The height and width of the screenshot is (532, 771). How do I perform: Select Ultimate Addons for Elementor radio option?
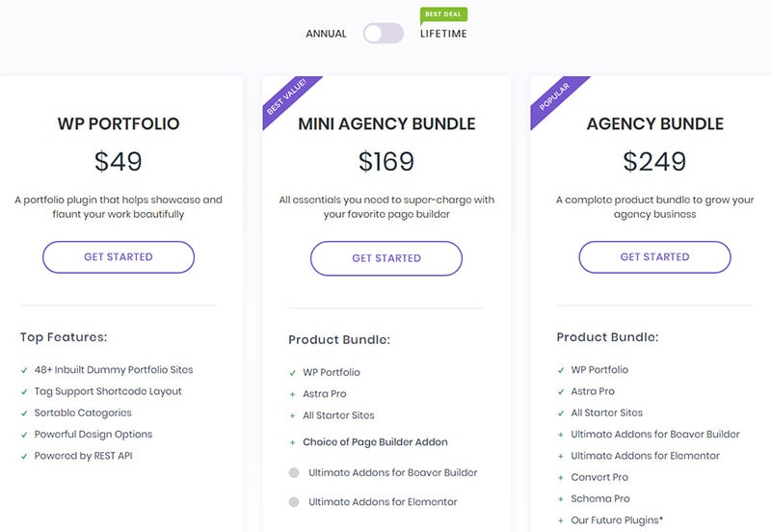tap(294, 502)
